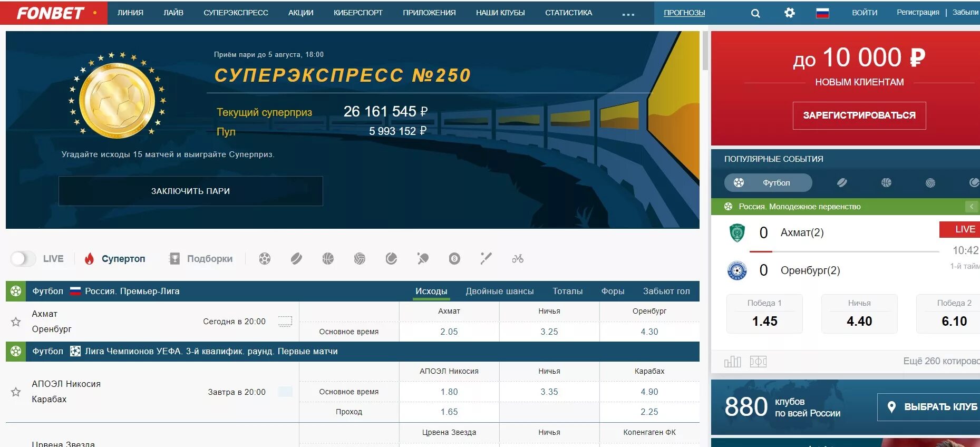Click the Оренбург team crest
The width and height of the screenshot is (980, 447).
click(x=737, y=270)
